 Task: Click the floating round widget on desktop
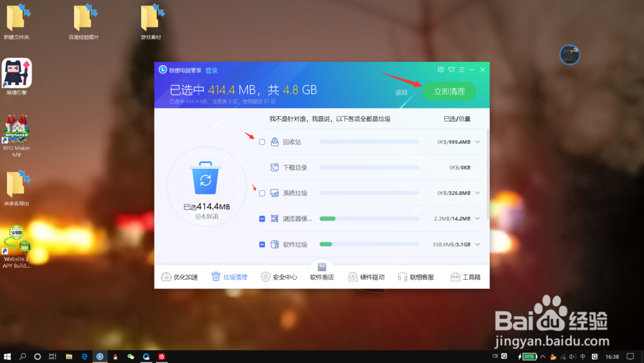point(570,55)
